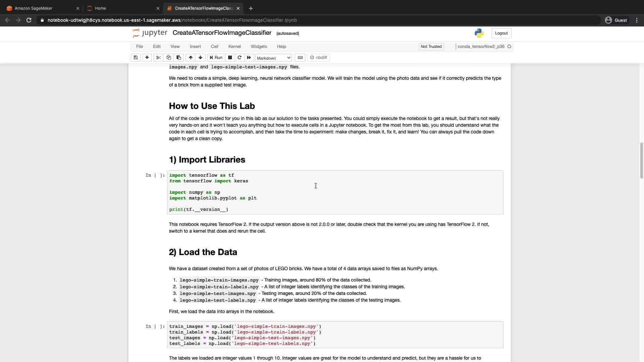644x362 pixels.
Task: Click the Not Trusted button
Action: tap(431, 47)
